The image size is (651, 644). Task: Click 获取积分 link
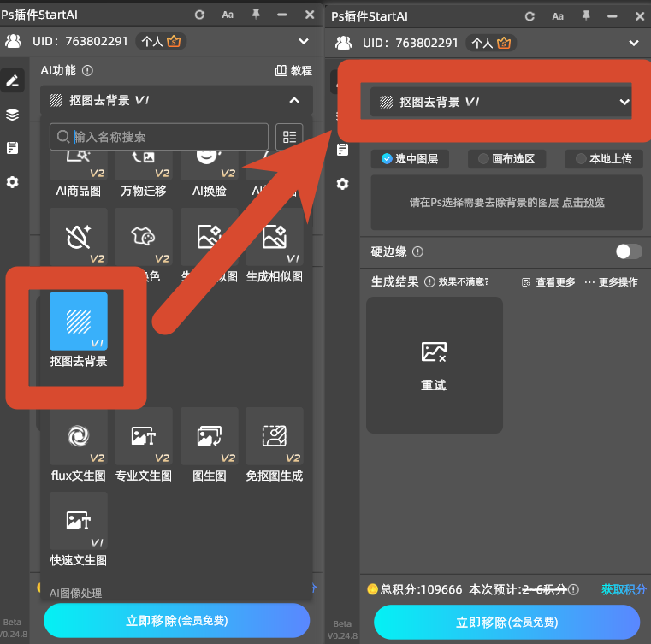coord(624,589)
